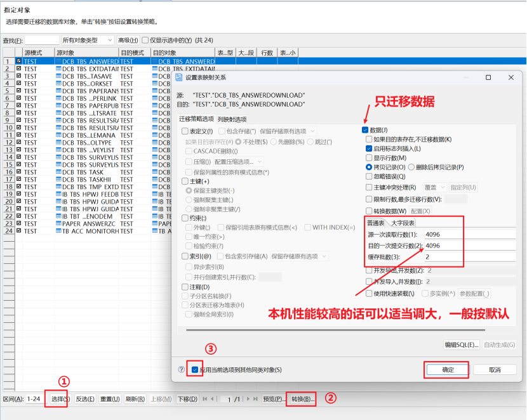Image resolution: width=527 pixels, height=420 pixels.
Task: Click last page navigation arrow
Action: [255, 399]
